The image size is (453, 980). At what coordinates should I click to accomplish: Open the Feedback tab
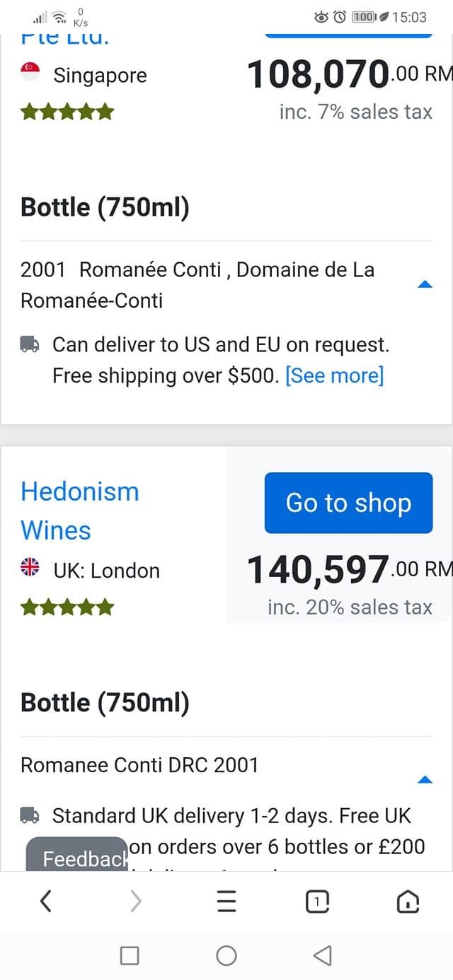pyautogui.click(x=78, y=858)
